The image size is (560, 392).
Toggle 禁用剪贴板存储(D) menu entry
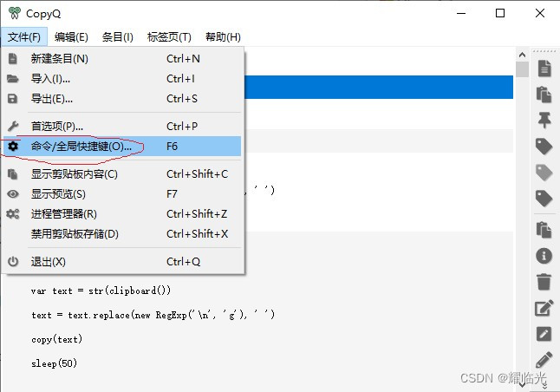pos(123,234)
